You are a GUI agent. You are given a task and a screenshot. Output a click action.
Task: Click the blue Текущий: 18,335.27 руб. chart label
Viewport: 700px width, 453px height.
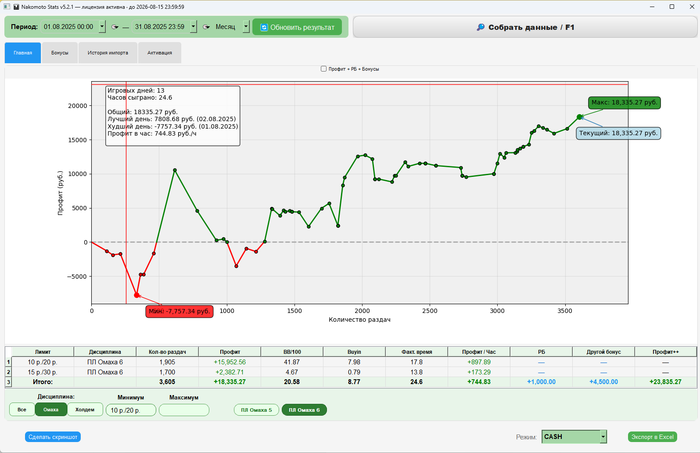pos(618,133)
